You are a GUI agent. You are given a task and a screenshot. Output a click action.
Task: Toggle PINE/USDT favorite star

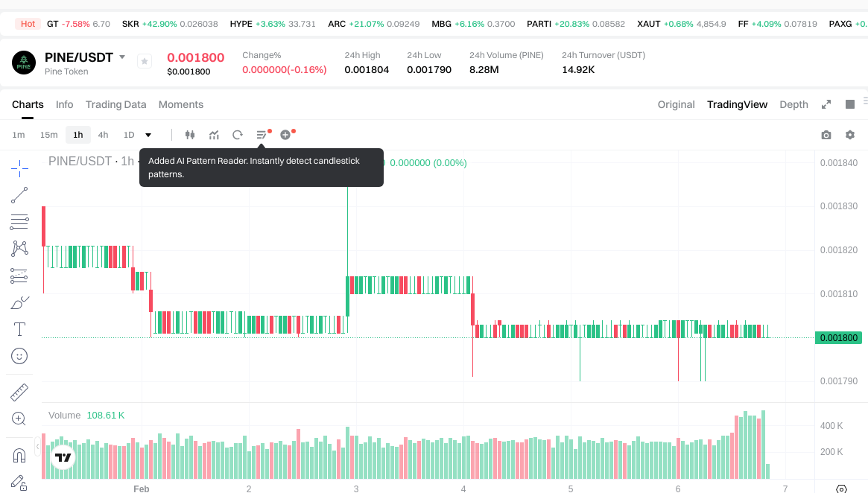(x=145, y=61)
